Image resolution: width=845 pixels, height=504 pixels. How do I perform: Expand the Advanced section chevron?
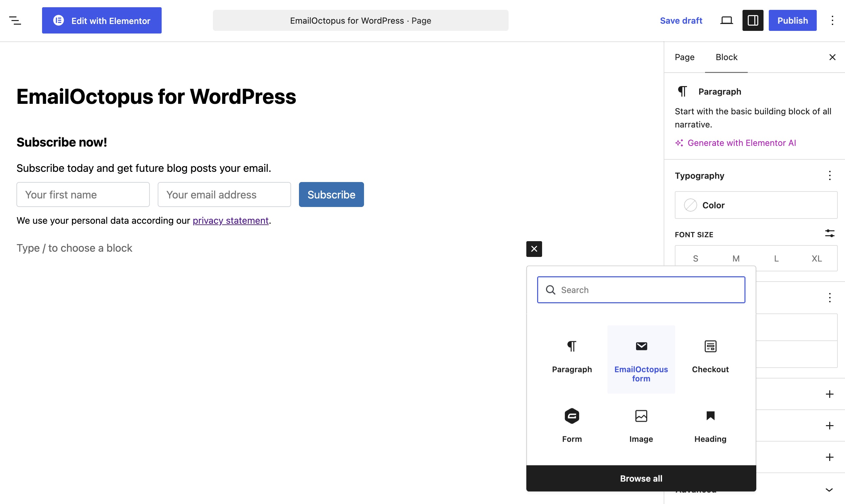pyautogui.click(x=829, y=490)
